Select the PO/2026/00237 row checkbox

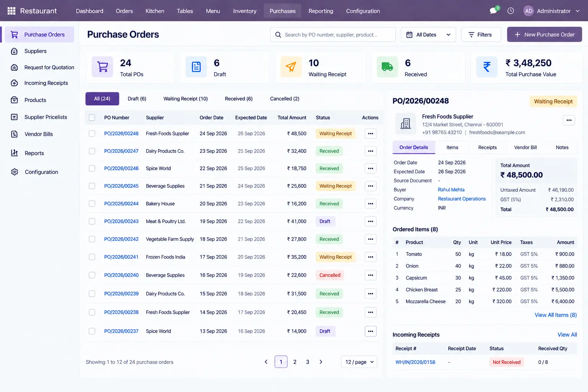point(92,331)
